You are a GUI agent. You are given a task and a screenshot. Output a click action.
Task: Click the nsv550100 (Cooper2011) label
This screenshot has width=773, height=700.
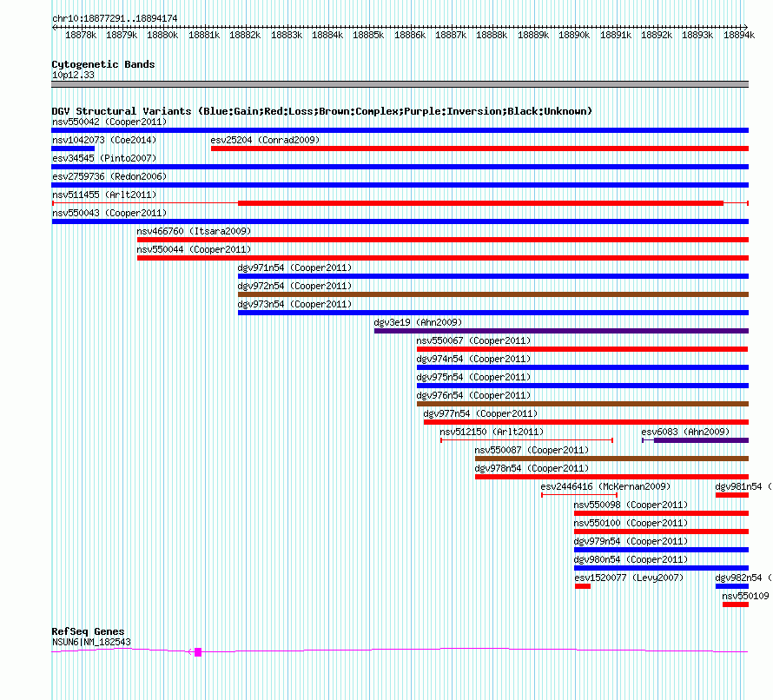[x=631, y=523]
